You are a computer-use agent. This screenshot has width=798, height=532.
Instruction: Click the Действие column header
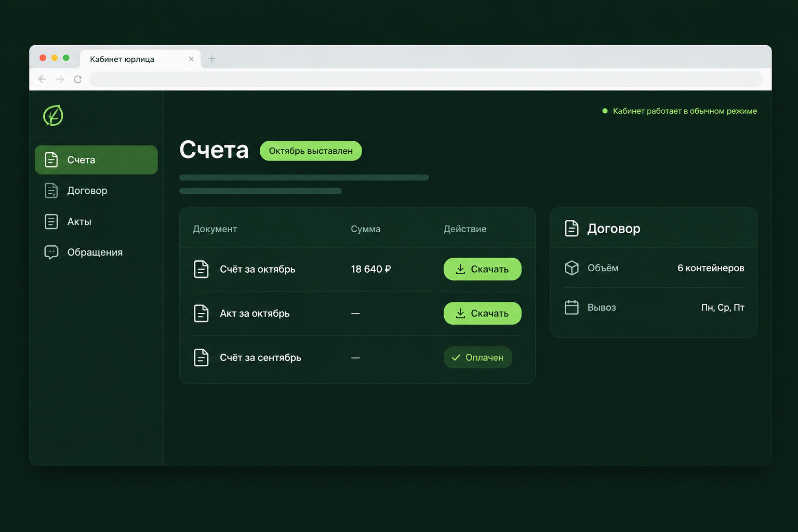pos(465,229)
